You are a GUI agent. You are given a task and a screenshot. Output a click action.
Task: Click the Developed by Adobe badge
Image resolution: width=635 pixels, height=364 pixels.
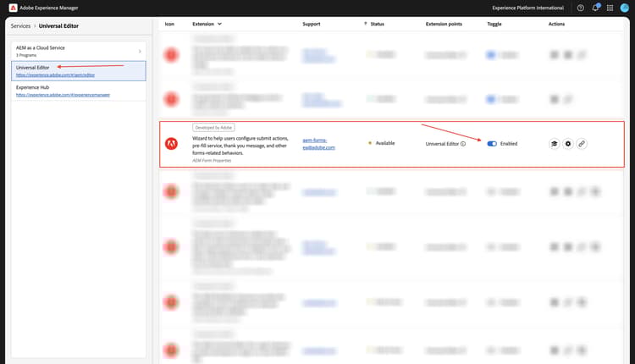click(213, 128)
